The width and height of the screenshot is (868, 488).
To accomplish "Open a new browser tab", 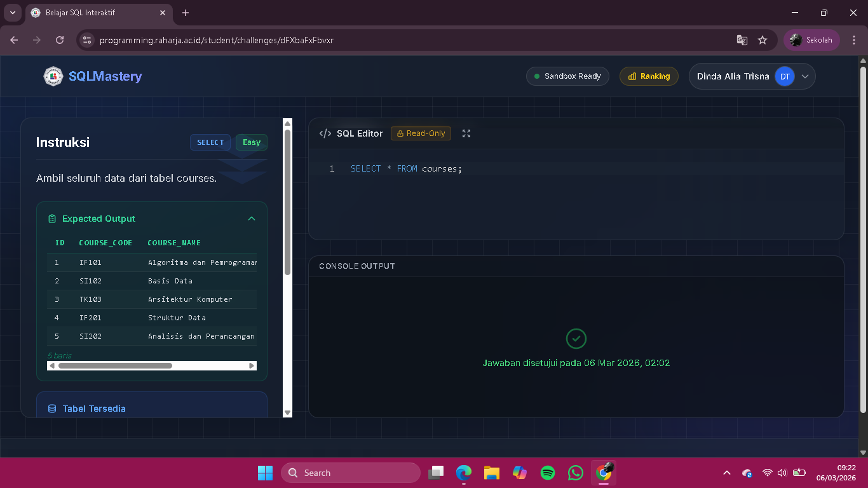I will coord(186,13).
